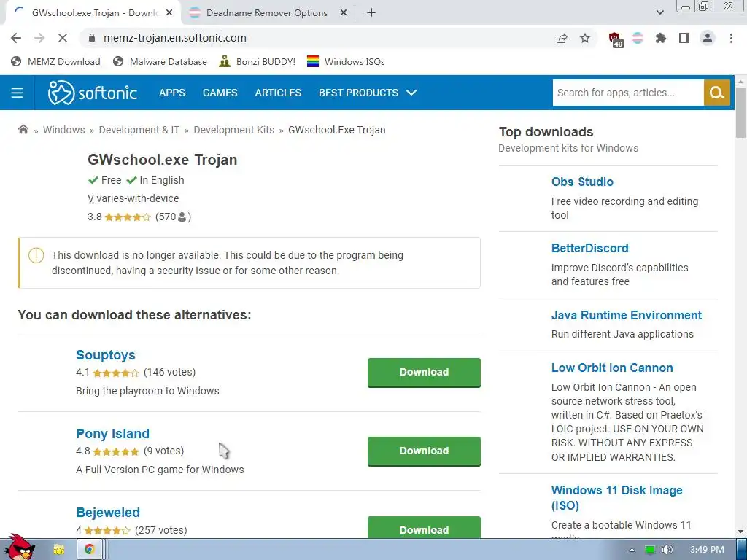
Task: Click the Angry Birds start button
Action: pos(19,548)
